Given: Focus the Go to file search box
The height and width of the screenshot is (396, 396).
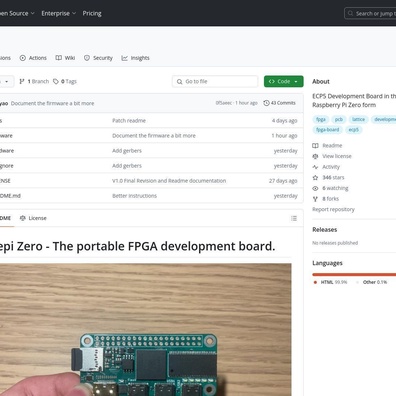Looking at the screenshot, I should pos(215,81).
